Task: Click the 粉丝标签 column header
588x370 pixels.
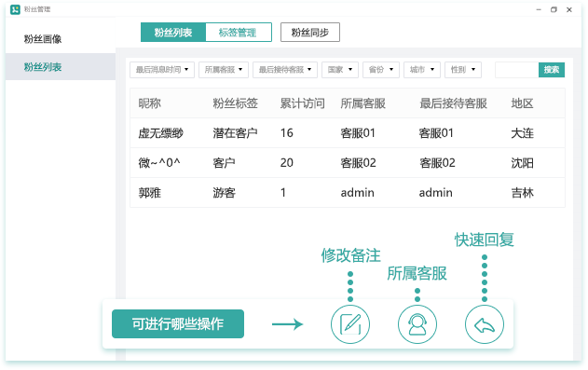Action: [x=235, y=103]
